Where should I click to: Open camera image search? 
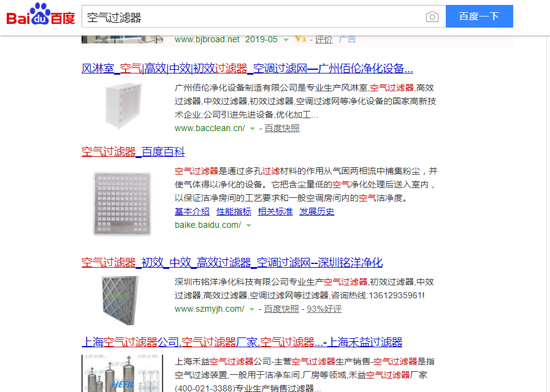[432, 17]
